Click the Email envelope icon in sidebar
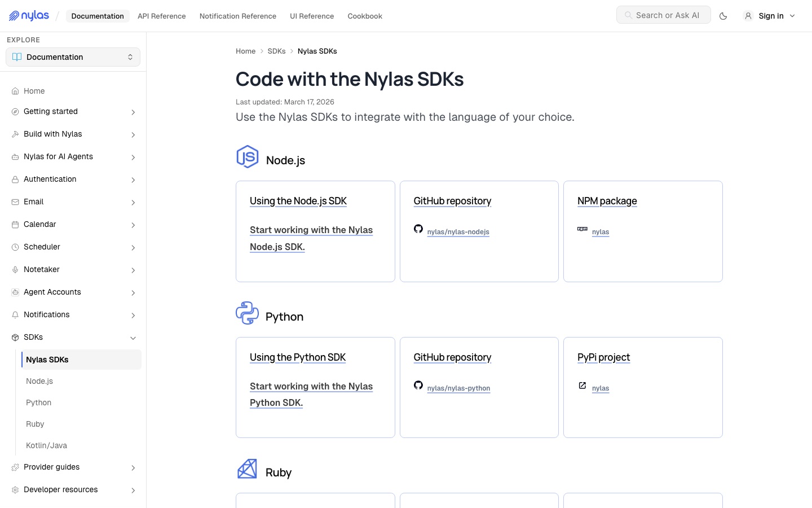 pyautogui.click(x=15, y=202)
